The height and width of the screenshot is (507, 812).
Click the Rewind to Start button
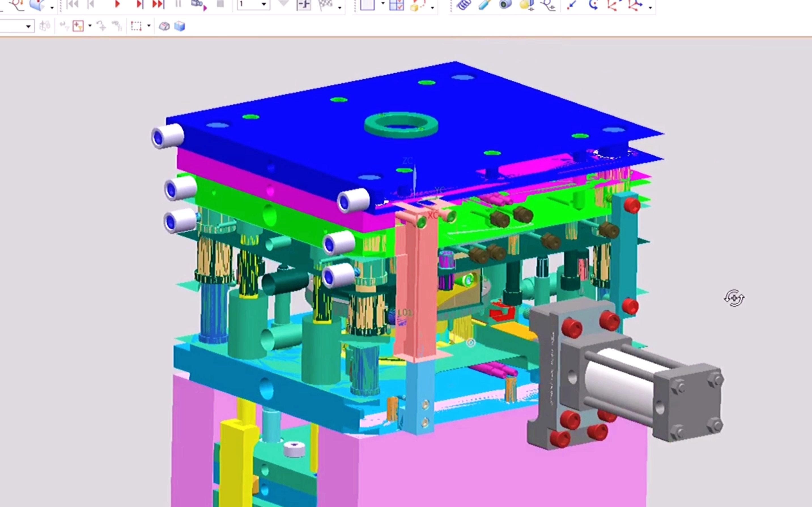click(72, 4)
